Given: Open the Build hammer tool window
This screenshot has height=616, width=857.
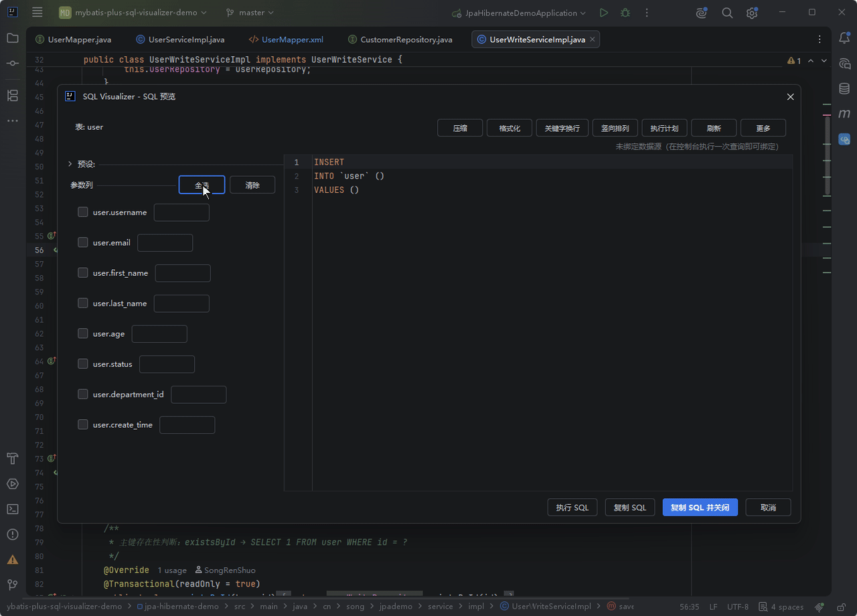Looking at the screenshot, I should [x=13, y=459].
